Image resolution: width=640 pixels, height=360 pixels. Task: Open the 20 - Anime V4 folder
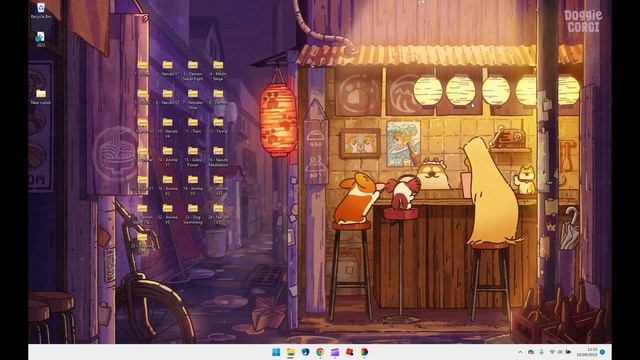(218, 185)
